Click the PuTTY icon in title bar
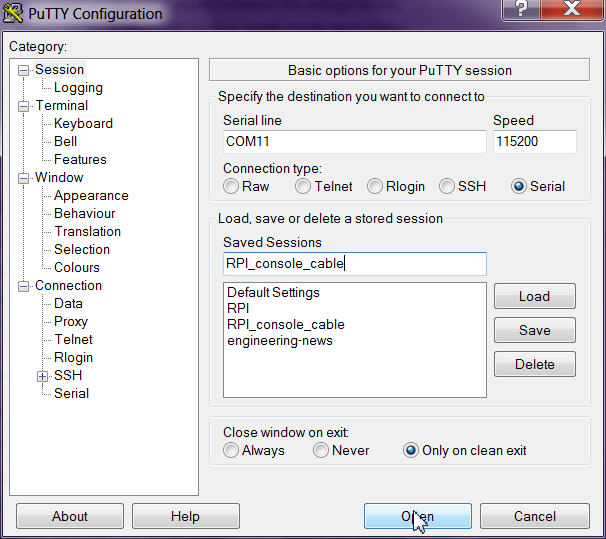Image resolution: width=606 pixels, height=539 pixels. (13, 14)
